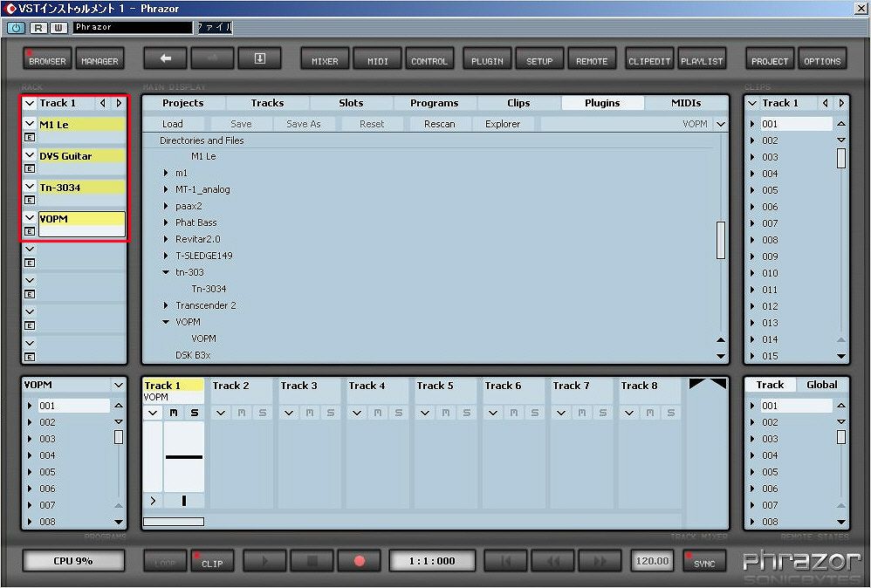Click the tempo field 120.00
The width and height of the screenshot is (871, 588).
point(652,561)
